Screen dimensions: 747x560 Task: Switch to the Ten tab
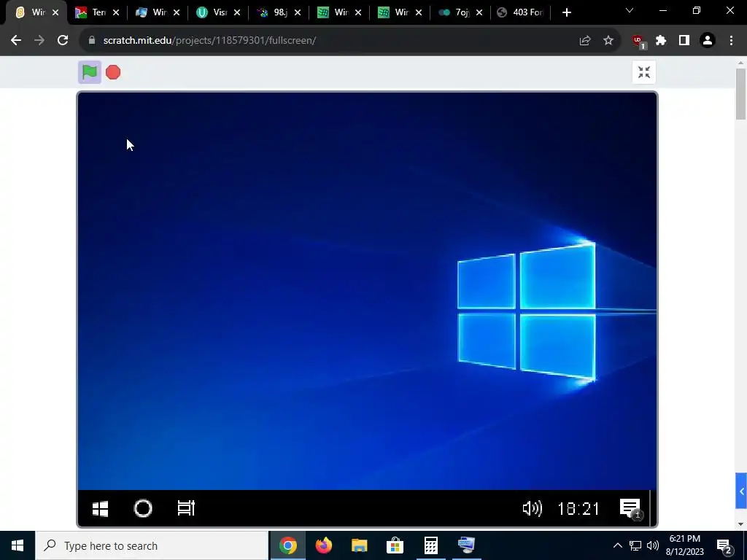point(91,12)
